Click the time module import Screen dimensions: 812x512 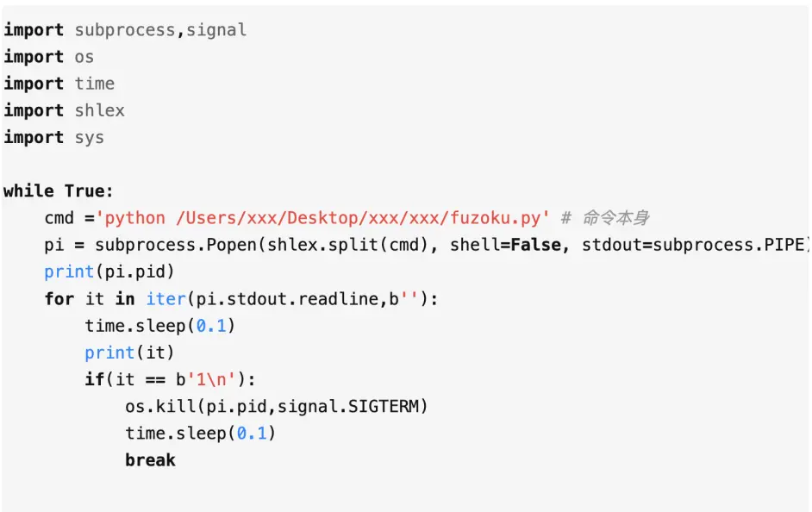(x=94, y=84)
